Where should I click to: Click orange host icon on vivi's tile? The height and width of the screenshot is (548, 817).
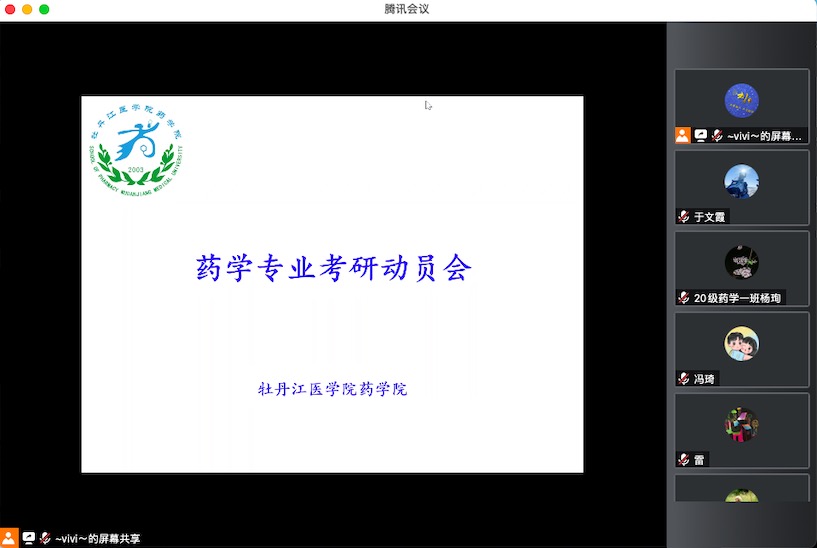(x=682, y=135)
